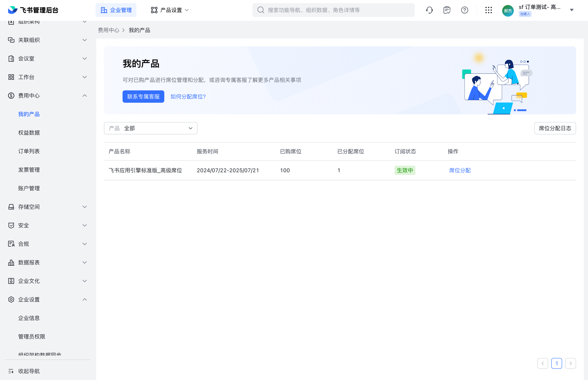Click the 合规 document icon

(11, 244)
